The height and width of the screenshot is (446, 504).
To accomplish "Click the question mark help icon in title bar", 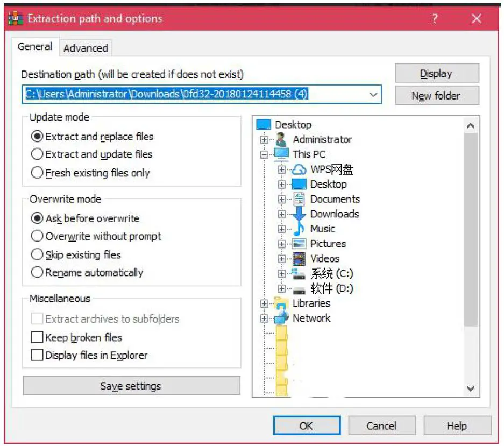I will tap(435, 18).
